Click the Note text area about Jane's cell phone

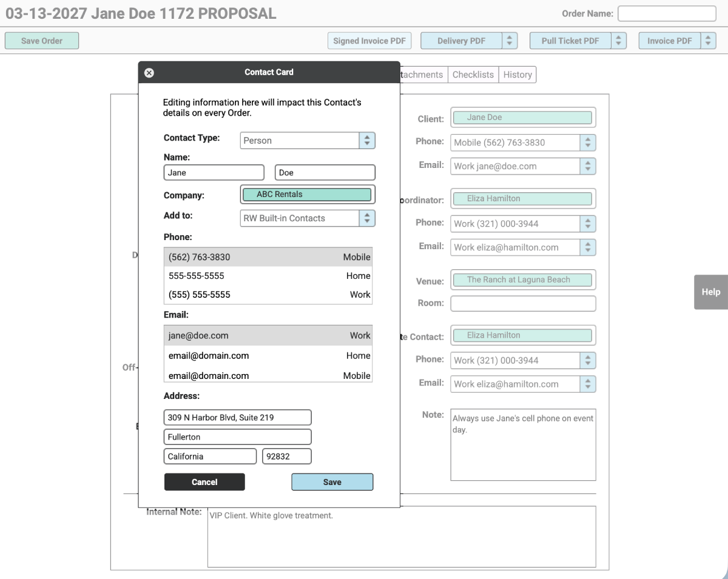pyautogui.click(x=523, y=445)
